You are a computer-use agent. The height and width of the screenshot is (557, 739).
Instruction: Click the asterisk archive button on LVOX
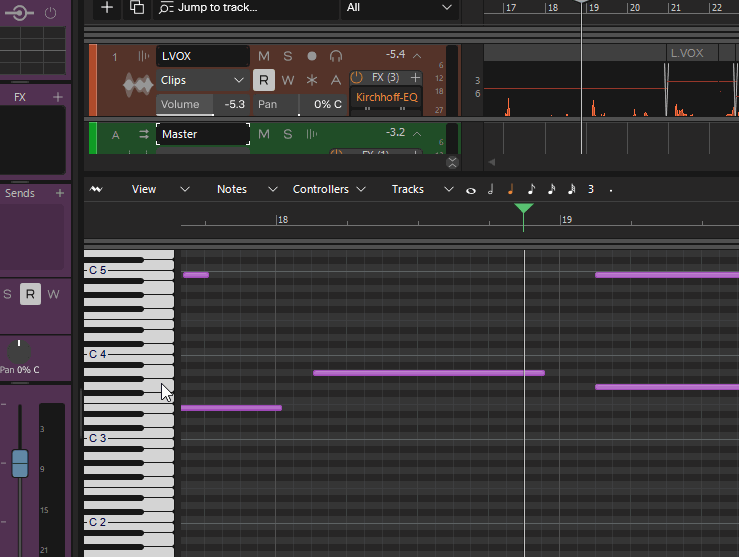tap(312, 80)
